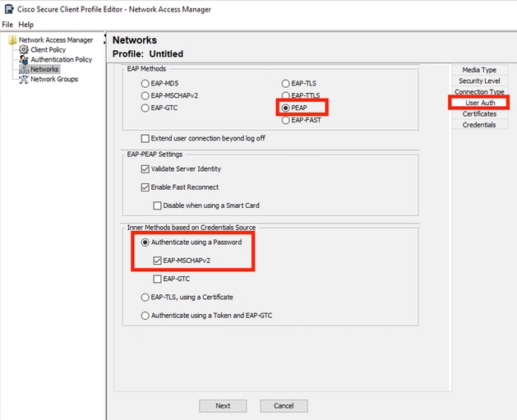Go to the Credentials step
Viewport: 517px width, 420px height.
(479, 125)
